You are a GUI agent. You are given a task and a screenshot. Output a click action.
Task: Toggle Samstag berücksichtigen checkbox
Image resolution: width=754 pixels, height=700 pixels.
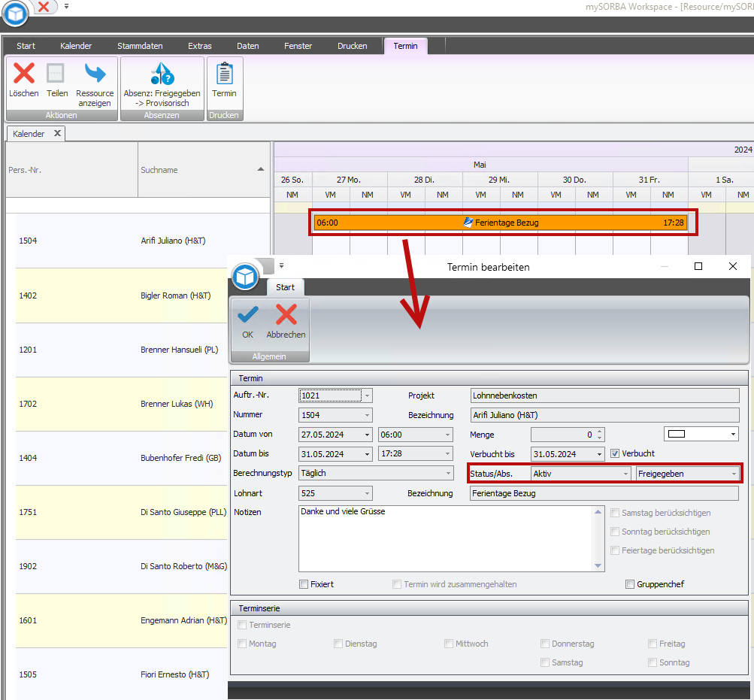614,513
